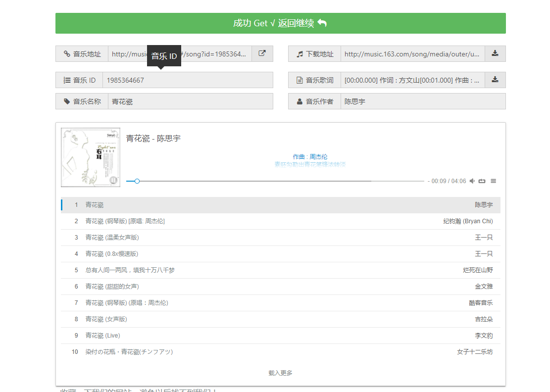The height and width of the screenshot is (392, 550).
Task: Click the 成功 Get 返回继续 green button
Action: point(280,23)
